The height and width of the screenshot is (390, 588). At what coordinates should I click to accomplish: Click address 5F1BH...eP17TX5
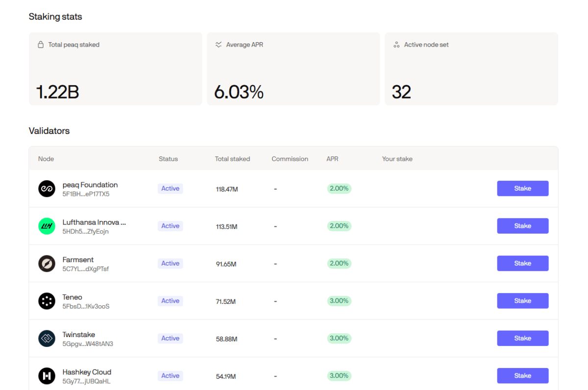tap(86, 194)
